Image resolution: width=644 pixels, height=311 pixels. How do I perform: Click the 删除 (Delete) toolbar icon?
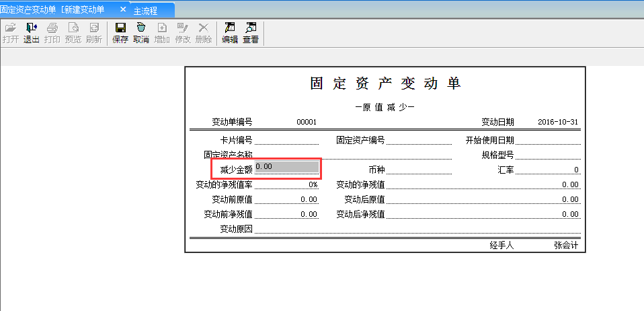pyautogui.click(x=203, y=33)
